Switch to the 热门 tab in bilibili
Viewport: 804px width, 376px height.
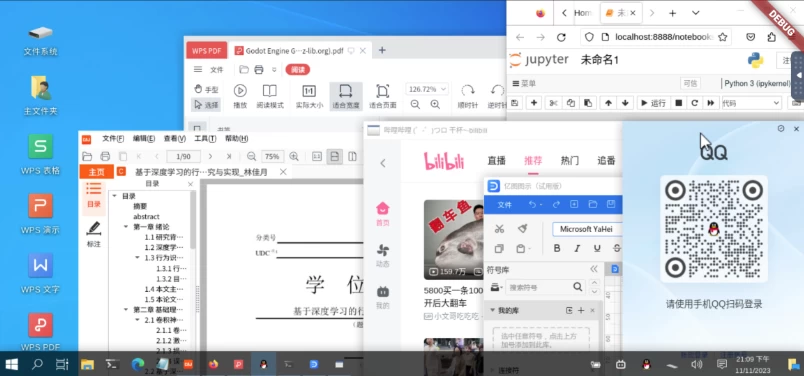click(x=570, y=161)
